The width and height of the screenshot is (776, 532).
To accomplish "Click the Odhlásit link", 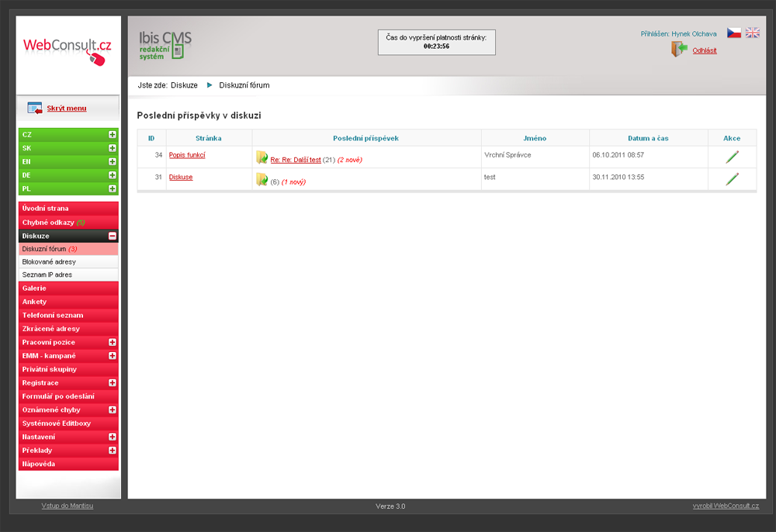I will click(x=705, y=50).
